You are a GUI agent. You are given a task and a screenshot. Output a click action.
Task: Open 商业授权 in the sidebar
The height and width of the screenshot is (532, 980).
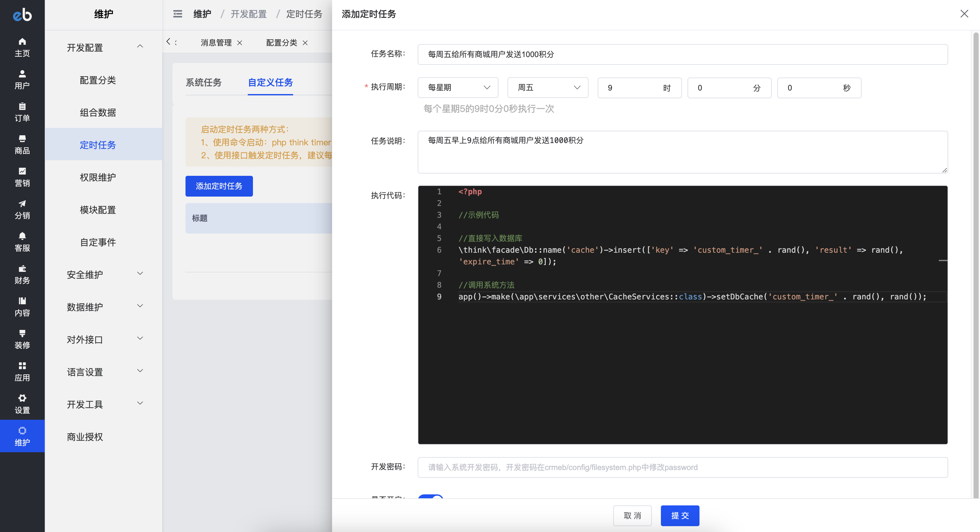(85, 437)
